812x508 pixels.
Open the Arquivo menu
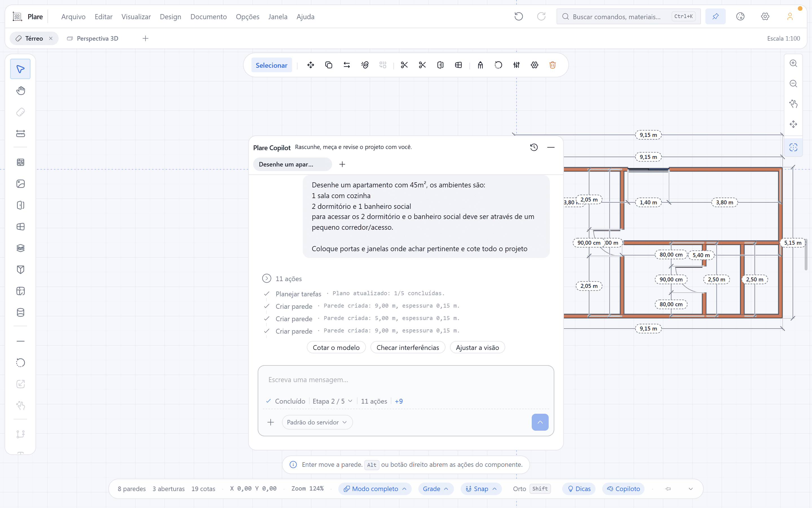pyautogui.click(x=73, y=16)
